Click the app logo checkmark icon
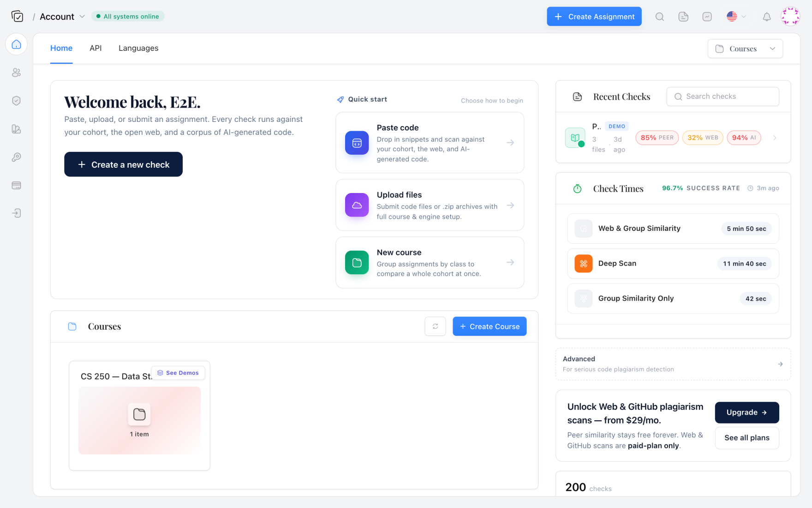This screenshot has height=508, width=812. (x=17, y=17)
